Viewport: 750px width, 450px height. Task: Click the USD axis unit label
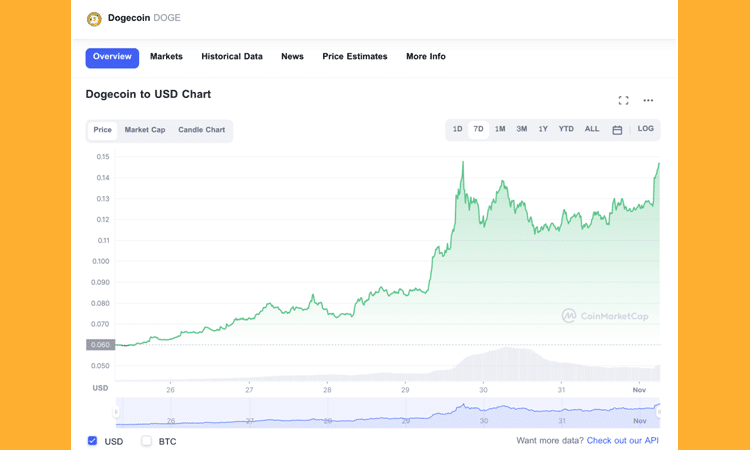click(100, 388)
